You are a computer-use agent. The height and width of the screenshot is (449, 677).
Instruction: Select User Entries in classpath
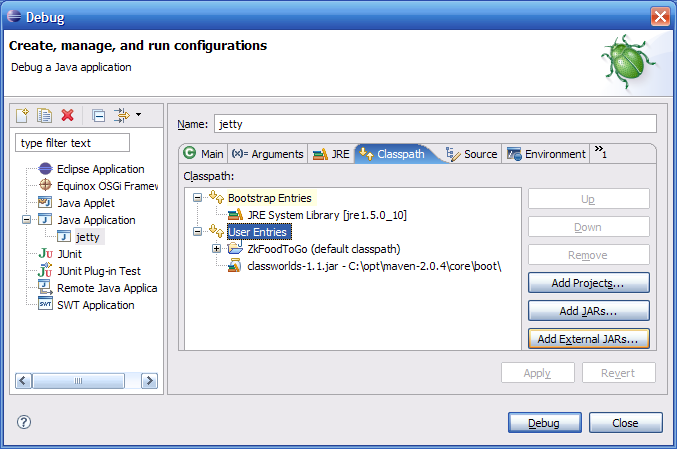pos(258,232)
